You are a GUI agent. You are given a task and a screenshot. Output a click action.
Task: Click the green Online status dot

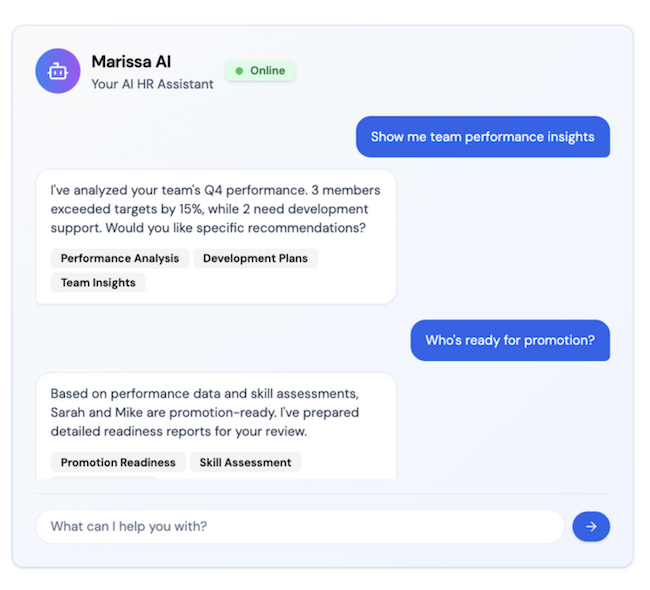click(239, 71)
